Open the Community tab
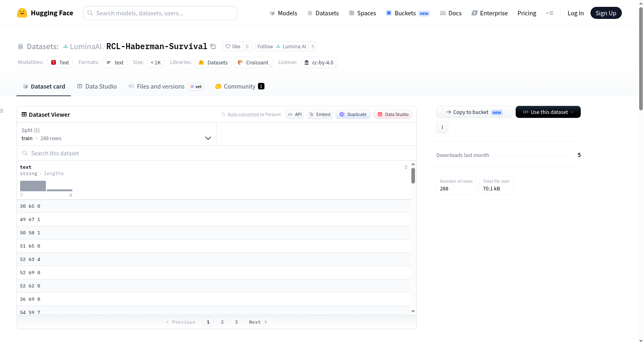Image resolution: width=644 pixels, height=345 pixels. click(x=240, y=86)
